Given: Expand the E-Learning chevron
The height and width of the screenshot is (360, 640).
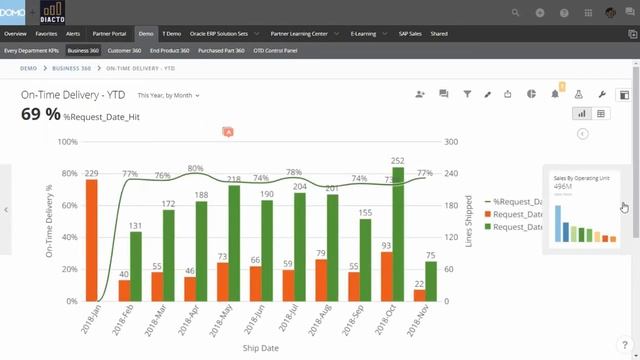Looking at the screenshot, I should (x=385, y=34).
